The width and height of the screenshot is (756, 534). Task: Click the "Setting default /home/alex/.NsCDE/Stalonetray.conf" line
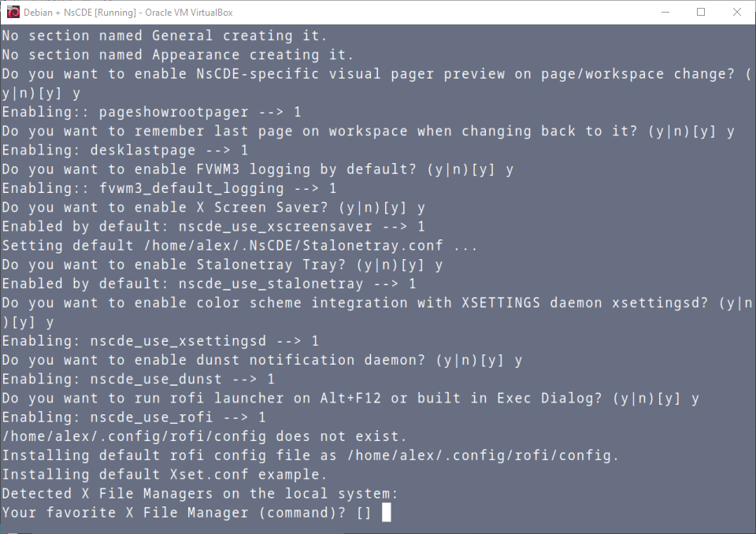[239, 246]
